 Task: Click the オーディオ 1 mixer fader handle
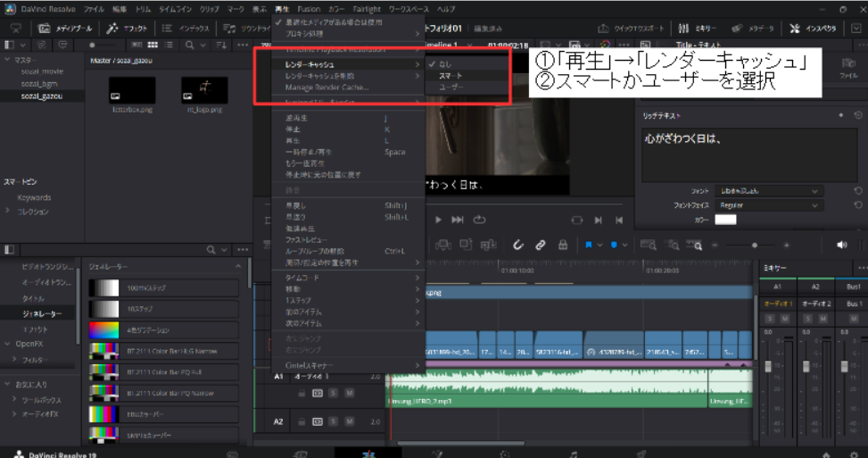tap(768, 366)
